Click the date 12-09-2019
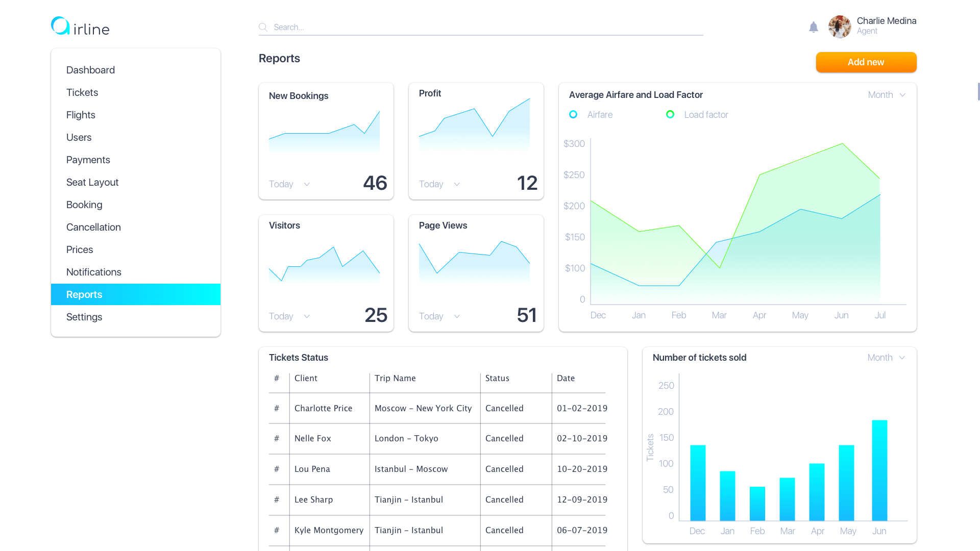The width and height of the screenshot is (980, 551). (x=582, y=500)
